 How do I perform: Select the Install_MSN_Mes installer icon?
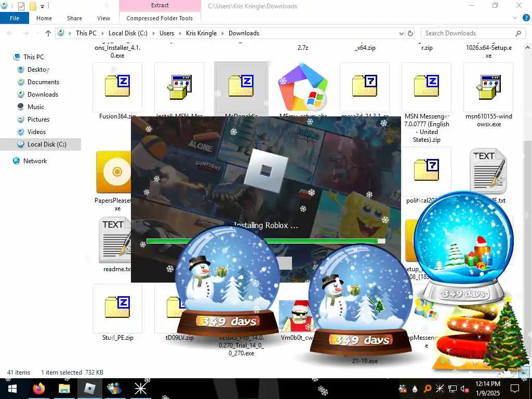(x=179, y=87)
